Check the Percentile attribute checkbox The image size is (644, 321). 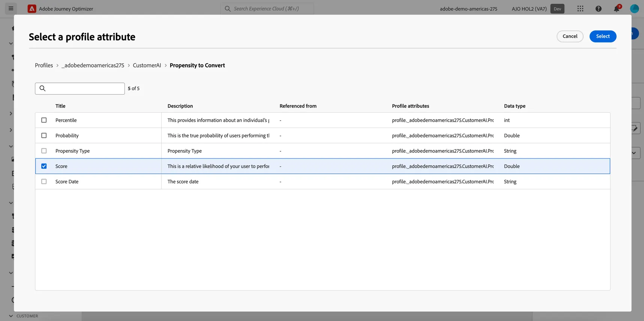[44, 120]
